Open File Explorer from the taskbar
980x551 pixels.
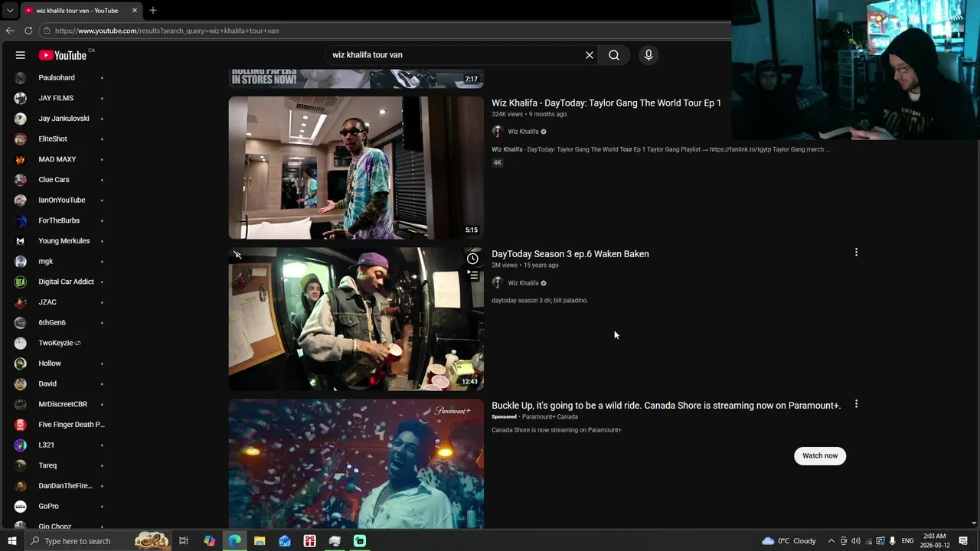point(260,541)
